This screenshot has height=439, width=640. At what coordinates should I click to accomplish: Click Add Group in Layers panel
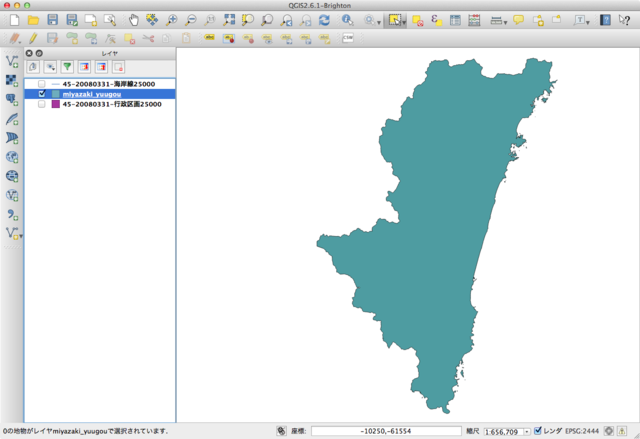click(x=33, y=67)
